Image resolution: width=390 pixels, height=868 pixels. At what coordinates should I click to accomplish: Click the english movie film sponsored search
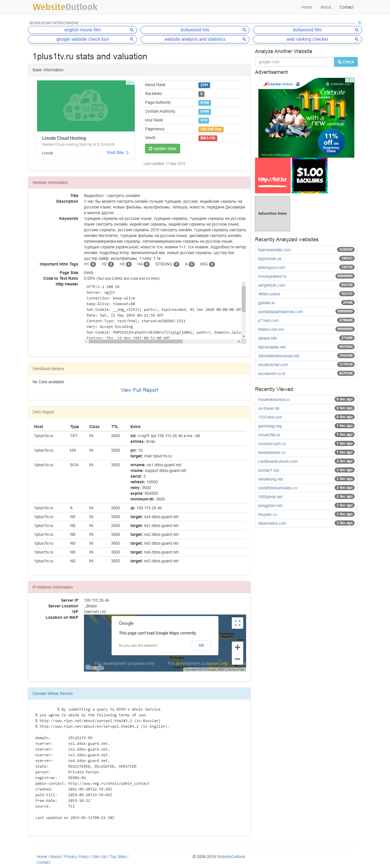[x=82, y=30]
